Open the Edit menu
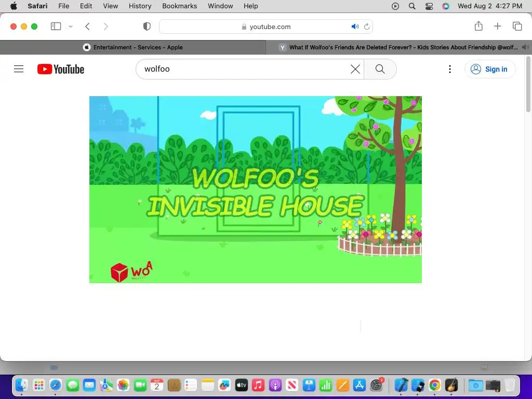Screen dimensions: 532x399 tap(86, 6)
